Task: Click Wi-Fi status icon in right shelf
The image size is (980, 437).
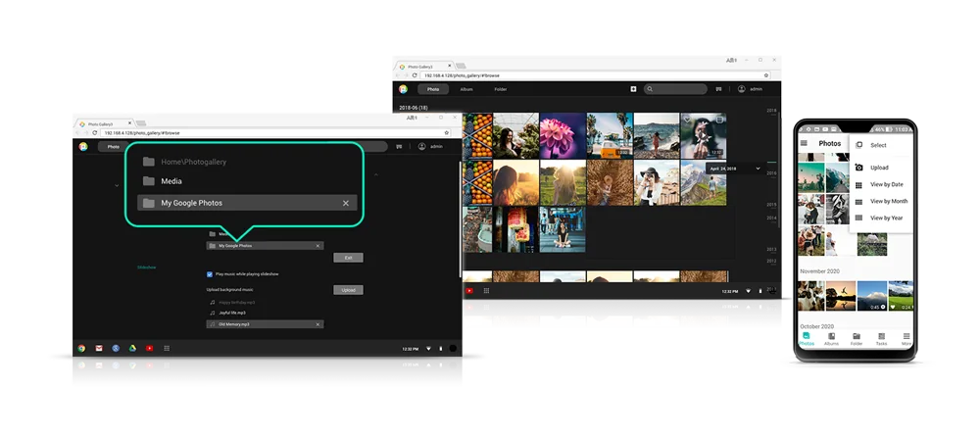Action: [x=748, y=291]
